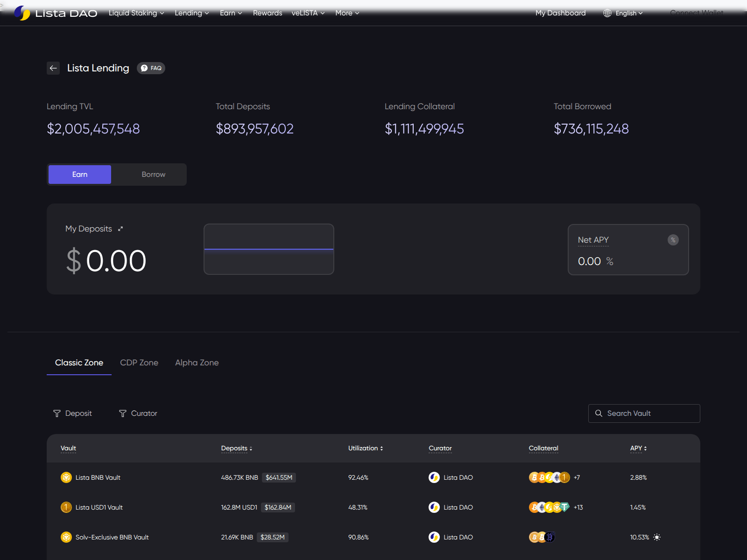Open the Curator filter
This screenshot has width=747, height=560.
coord(138,413)
